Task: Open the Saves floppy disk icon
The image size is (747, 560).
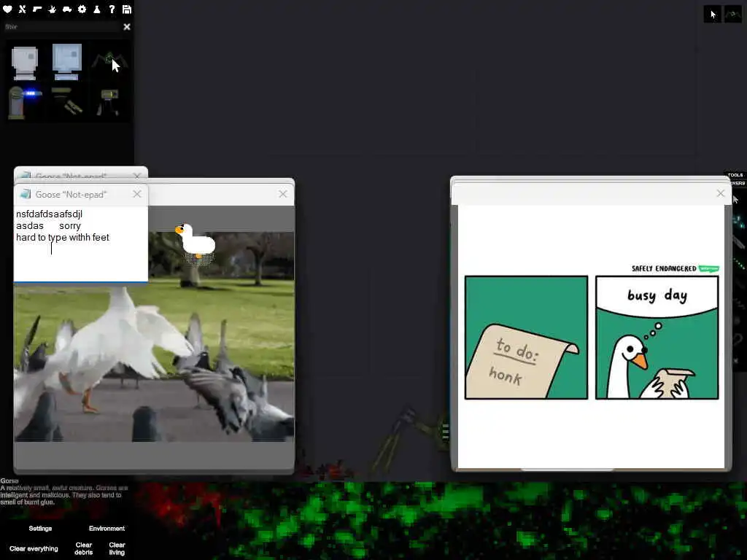Action: point(127,9)
